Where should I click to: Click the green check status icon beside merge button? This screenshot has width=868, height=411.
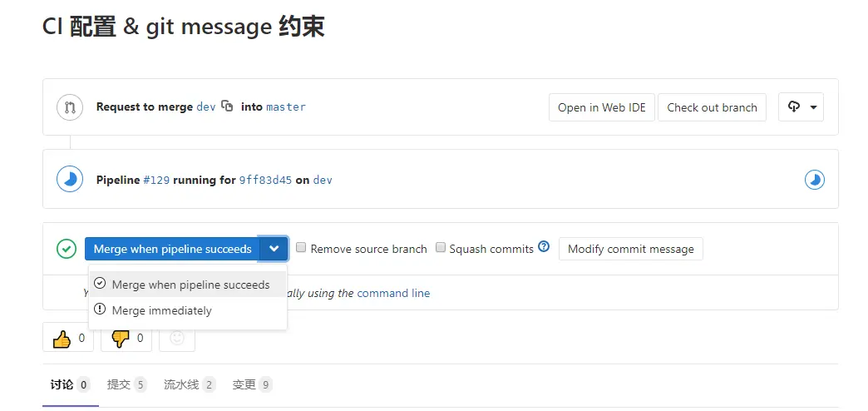[67, 249]
